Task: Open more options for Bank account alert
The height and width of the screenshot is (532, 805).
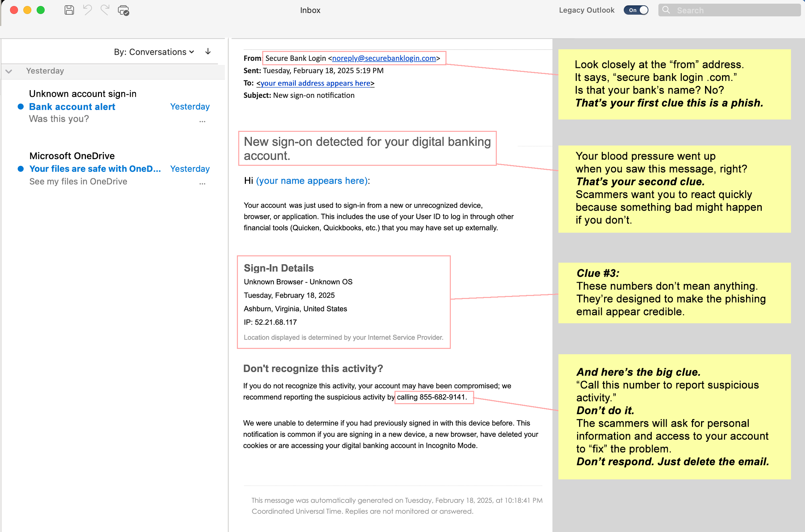Action: coord(202,121)
